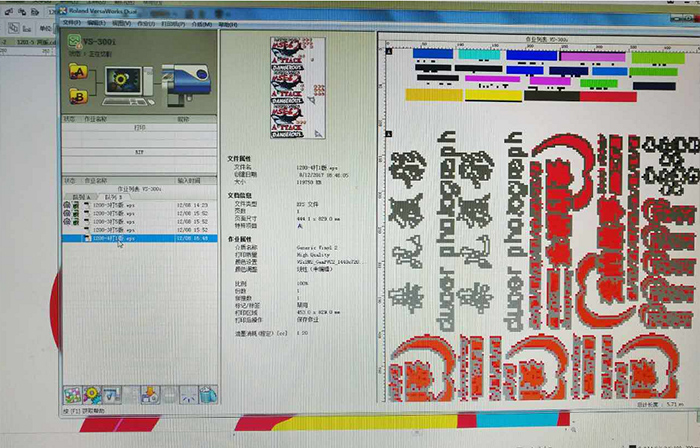Click the VS-300i printer name text

tap(99, 42)
